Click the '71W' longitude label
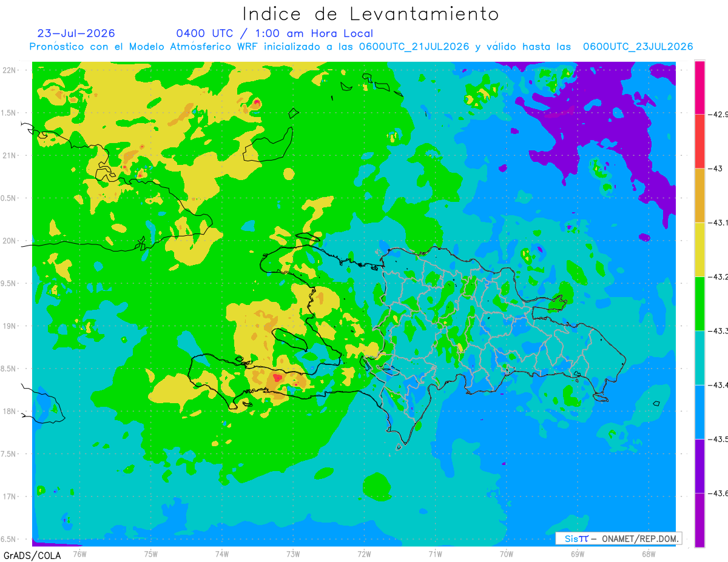Viewport: 728px width, 562px height. coord(435,554)
